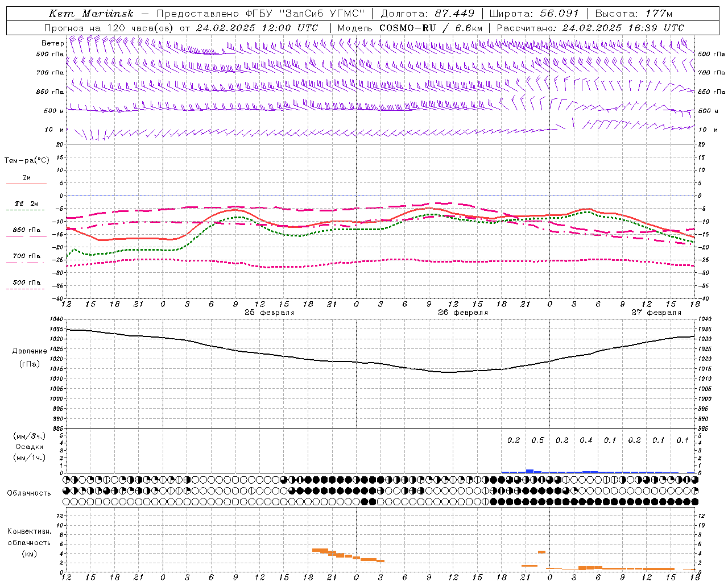Click the '500 м' wind level label on the left
This screenshot has height=582, width=728.
tap(54, 111)
